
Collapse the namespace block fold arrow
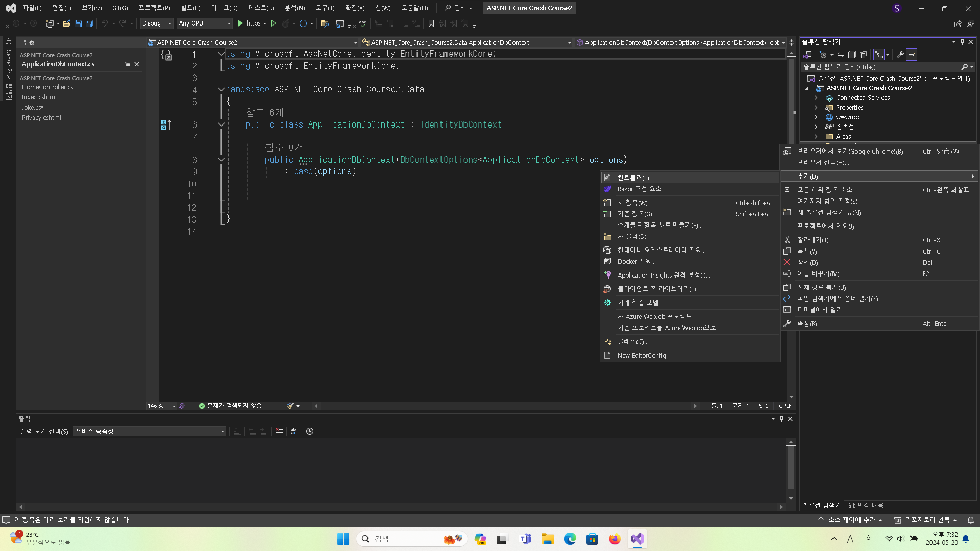tap(221, 89)
